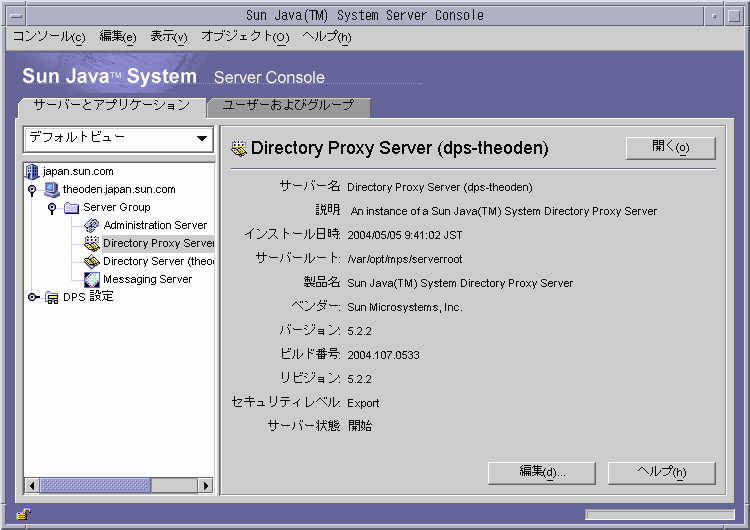Screen dimensions: 750x530
Task: Select Administration Server in the tree
Action: click(155, 225)
